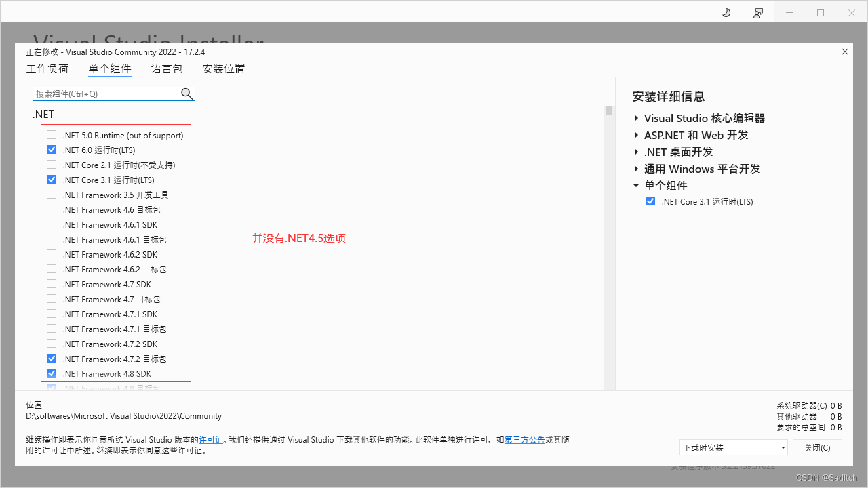Screen dimensions: 868x488
Task: Collapse 单个组件 node in details
Action: 637,186
